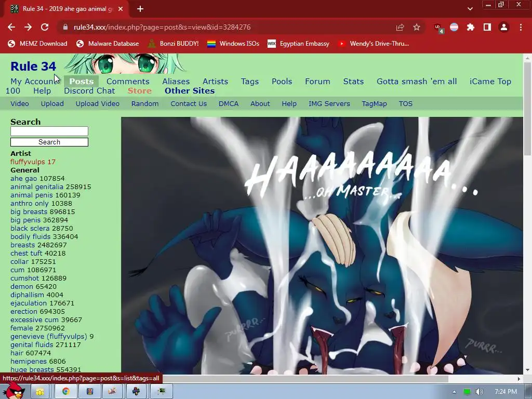Open the DMCA link
The image size is (532, 399).
pyautogui.click(x=229, y=104)
